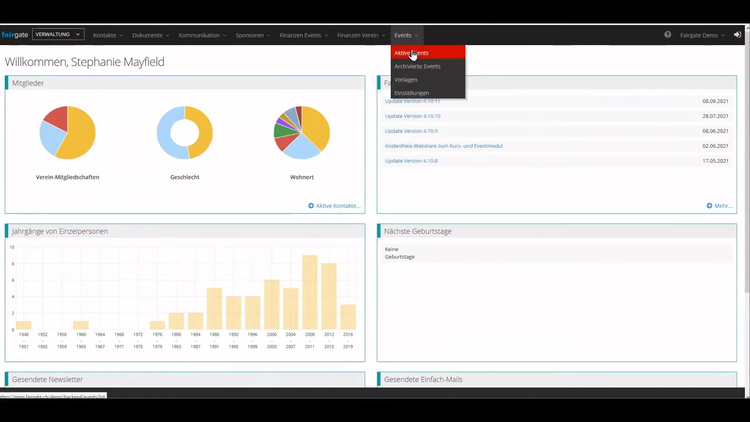Click the date 28.07.2021

click(x=715, y=116)
